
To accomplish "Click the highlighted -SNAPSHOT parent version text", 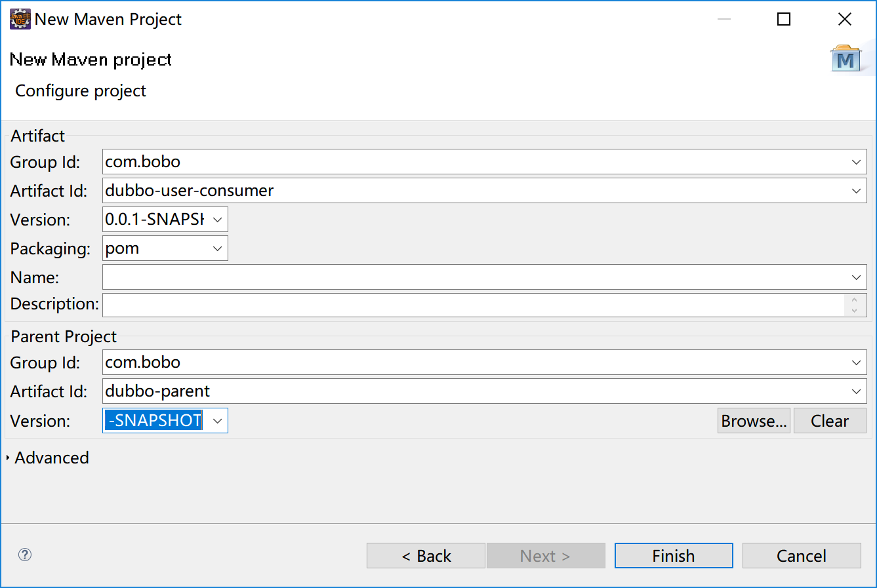I will (x=153, y=421).
